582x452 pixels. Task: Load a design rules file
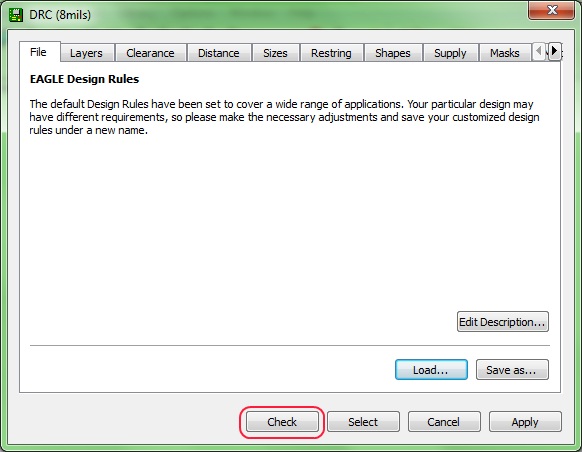coord(431,370)
